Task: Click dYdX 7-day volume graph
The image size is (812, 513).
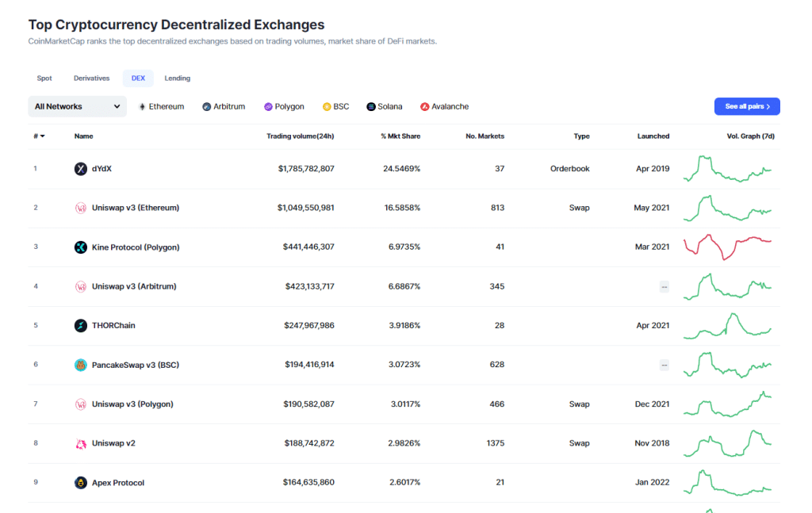Action: tap(728, 169)
